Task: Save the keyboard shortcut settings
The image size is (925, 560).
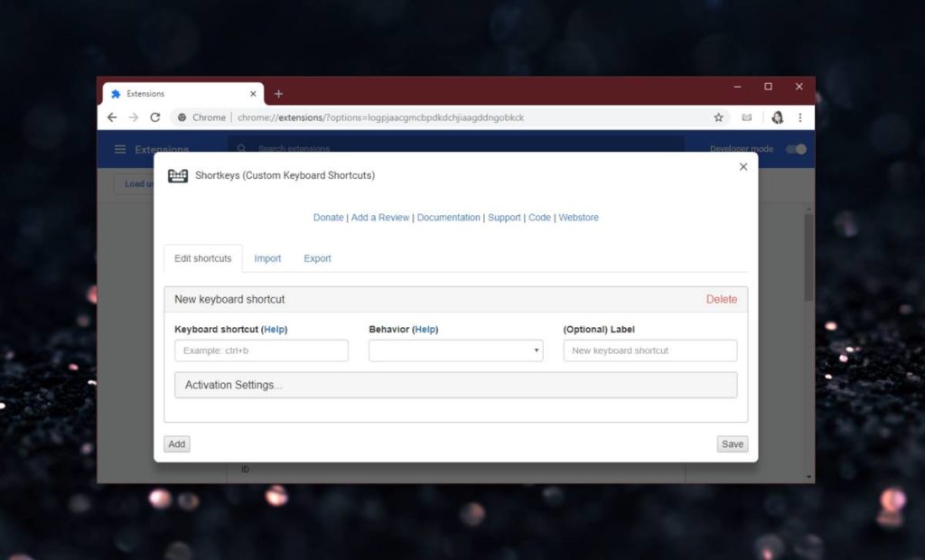Action: pyautogui.click(x=732, y=443)
